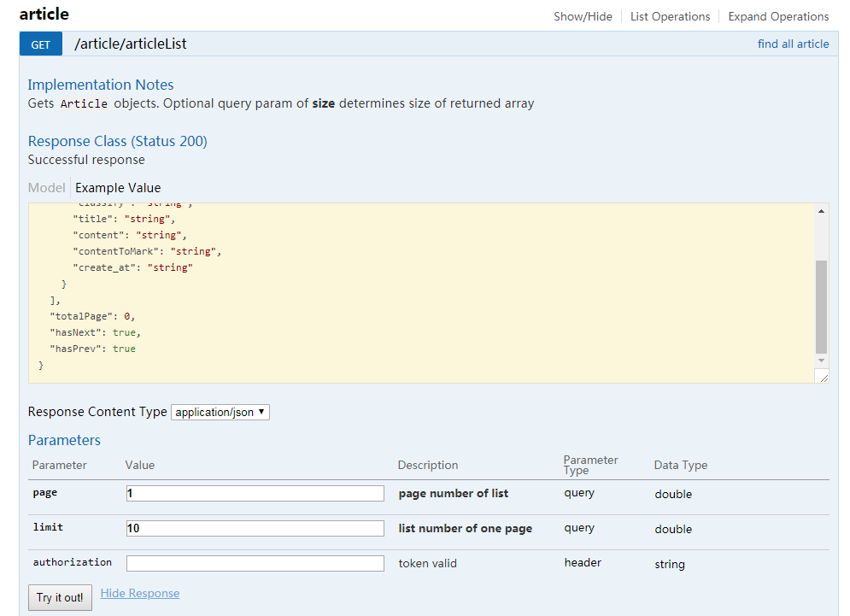The image size is (850, 616).
Task: Click the 'Implementation Notes' heading
Action: click(x=101, y=85)
